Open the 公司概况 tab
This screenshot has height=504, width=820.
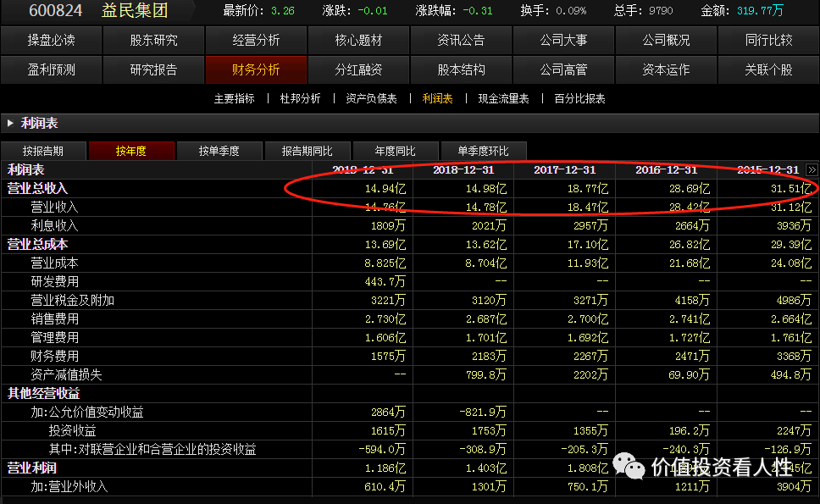666,41
